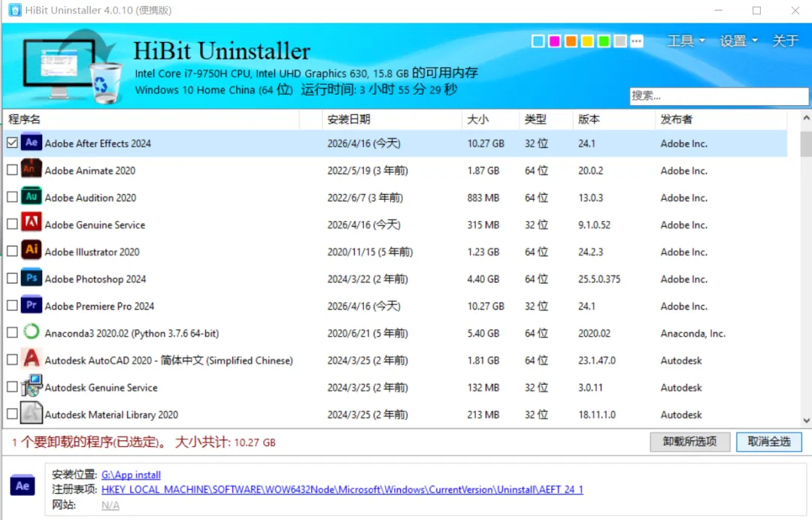The width and height of the screenshot is (812, 520).
Task: Open the 设置 dropdown menu
Action: tap(738, 41)
